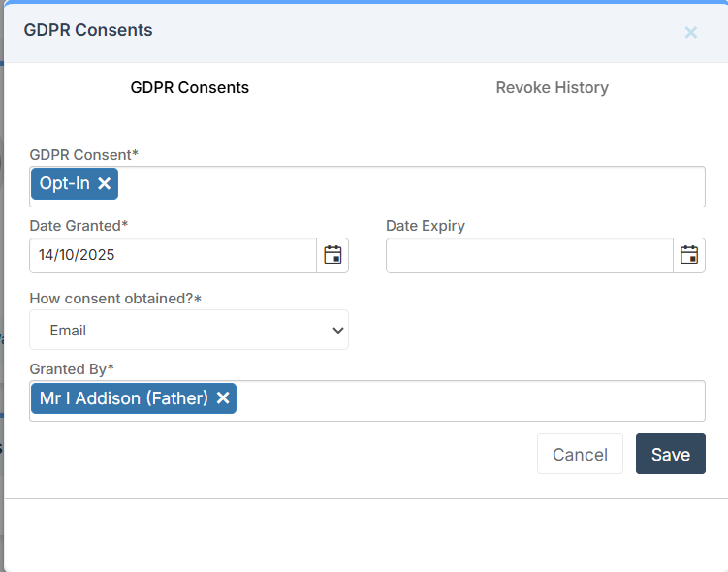
Task: Expand the How consent obtained dropdown
Action: point(189,330)
